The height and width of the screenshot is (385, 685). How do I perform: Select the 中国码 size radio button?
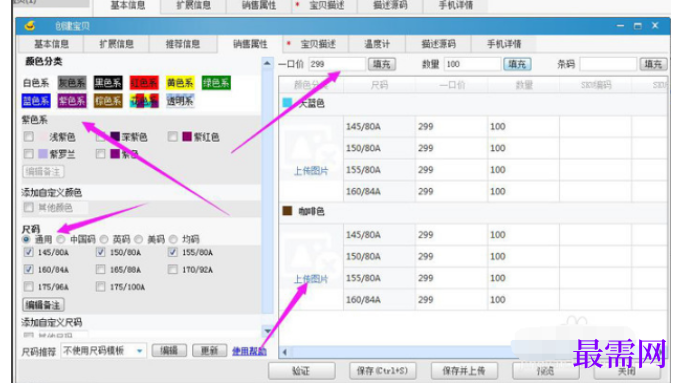coord(61,239)
